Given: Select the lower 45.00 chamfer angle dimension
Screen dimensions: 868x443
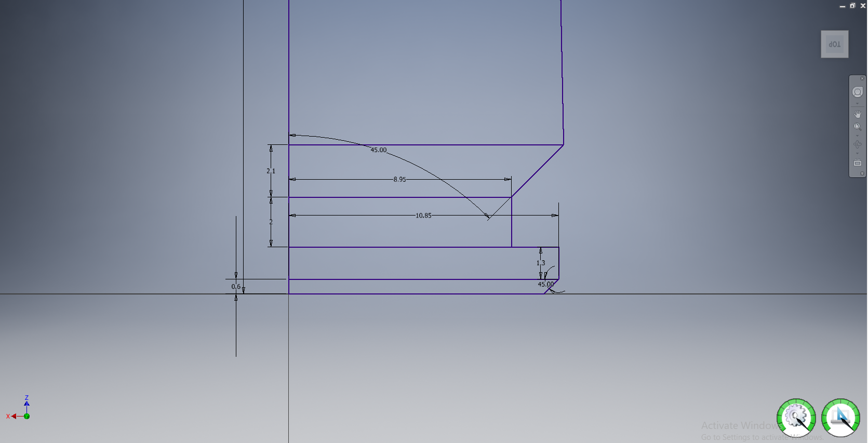Looking at the screenshot, I should point(546,284).
